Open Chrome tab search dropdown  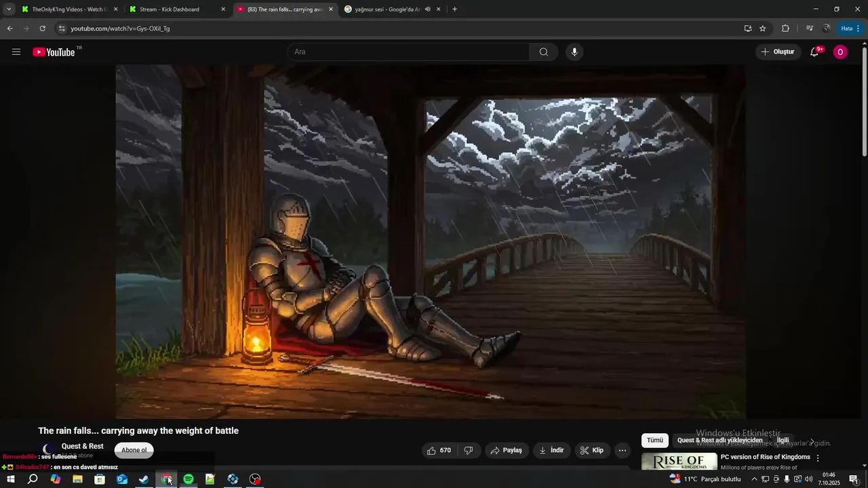coord(9,9)
